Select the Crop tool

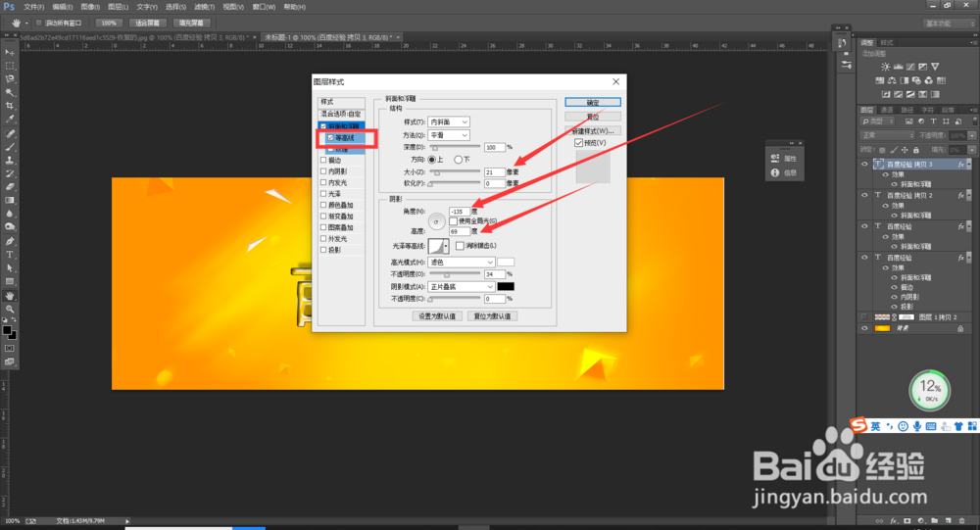tap(10, 106)
